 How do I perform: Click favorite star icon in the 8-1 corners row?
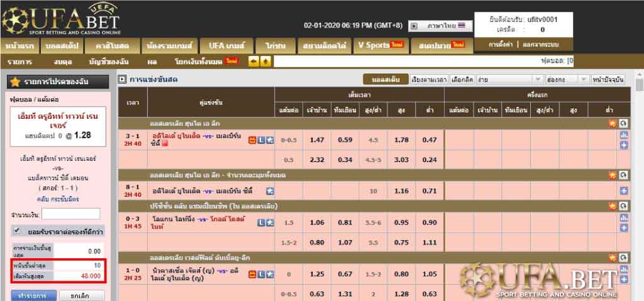coord(269,190)
